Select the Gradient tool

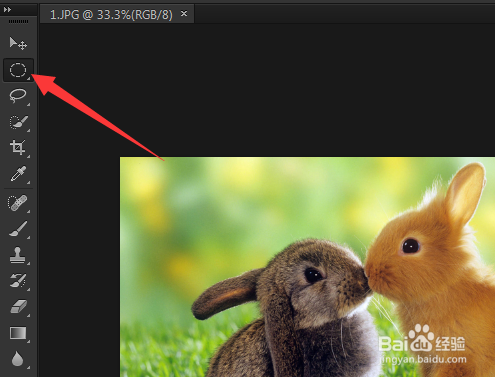[x=18, y=333]
